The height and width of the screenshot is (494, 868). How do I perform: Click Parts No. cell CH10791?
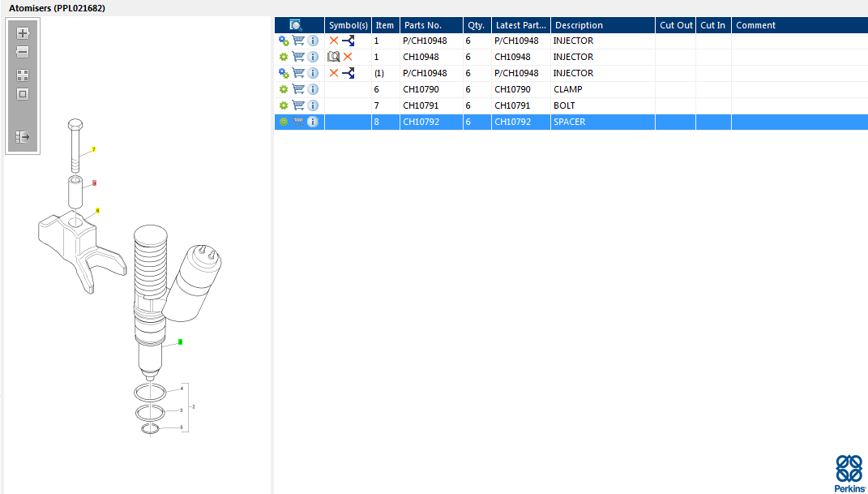[431, 105]
